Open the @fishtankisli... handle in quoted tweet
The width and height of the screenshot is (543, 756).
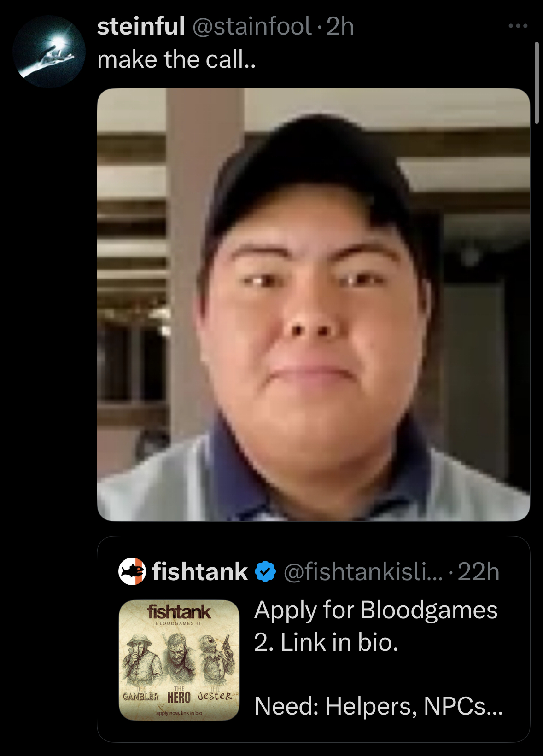coord(363,572)
